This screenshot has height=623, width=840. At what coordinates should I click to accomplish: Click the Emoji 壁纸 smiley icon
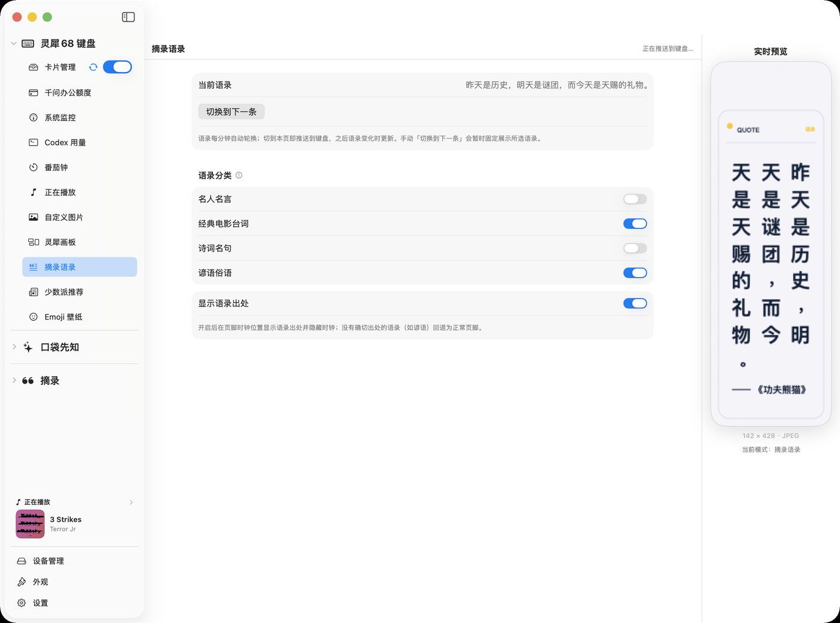click(x=34, y=317)
